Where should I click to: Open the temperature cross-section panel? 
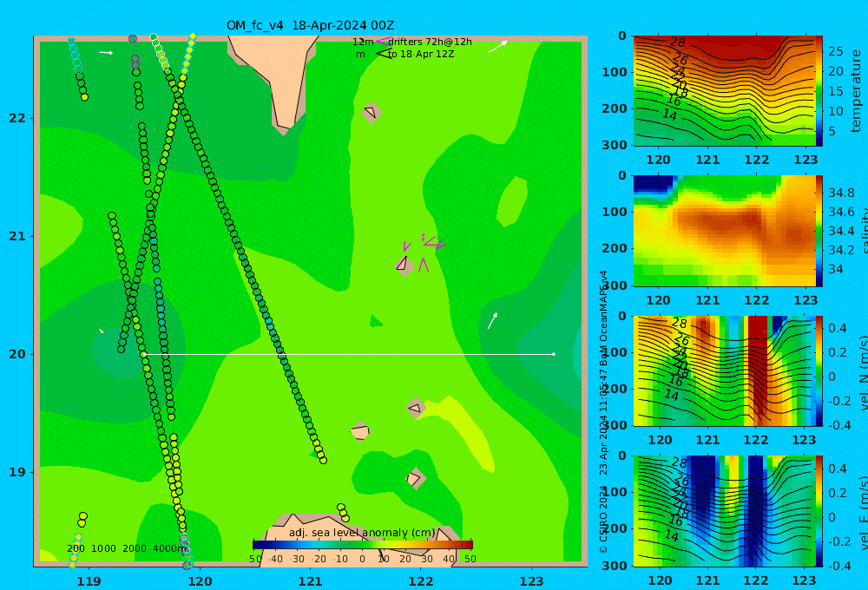724,91
